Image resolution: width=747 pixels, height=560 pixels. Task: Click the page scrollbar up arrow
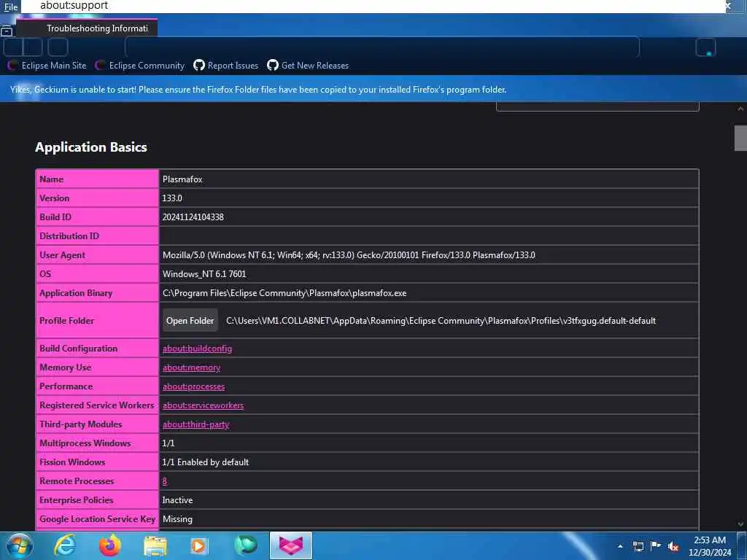[x=740, y=109]
